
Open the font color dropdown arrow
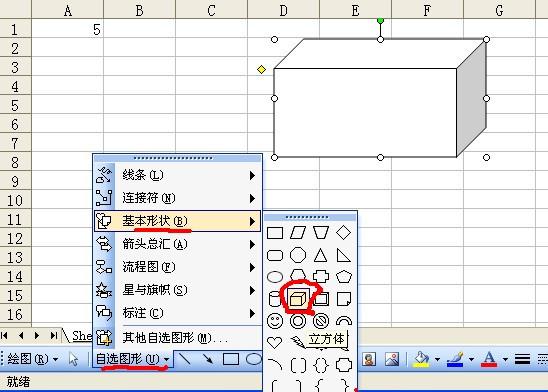[x=505, y=359]
